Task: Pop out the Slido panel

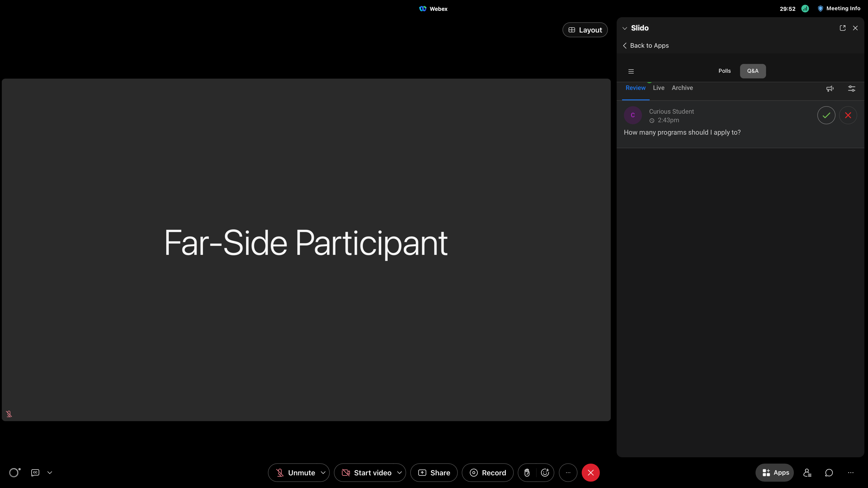Action: (x=842, y=28)
